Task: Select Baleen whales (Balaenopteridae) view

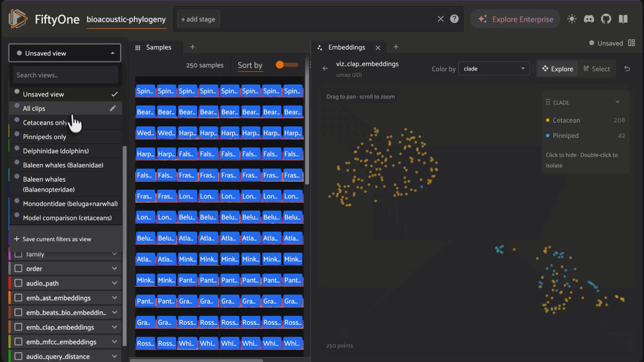Action: (x=65, y=184)
